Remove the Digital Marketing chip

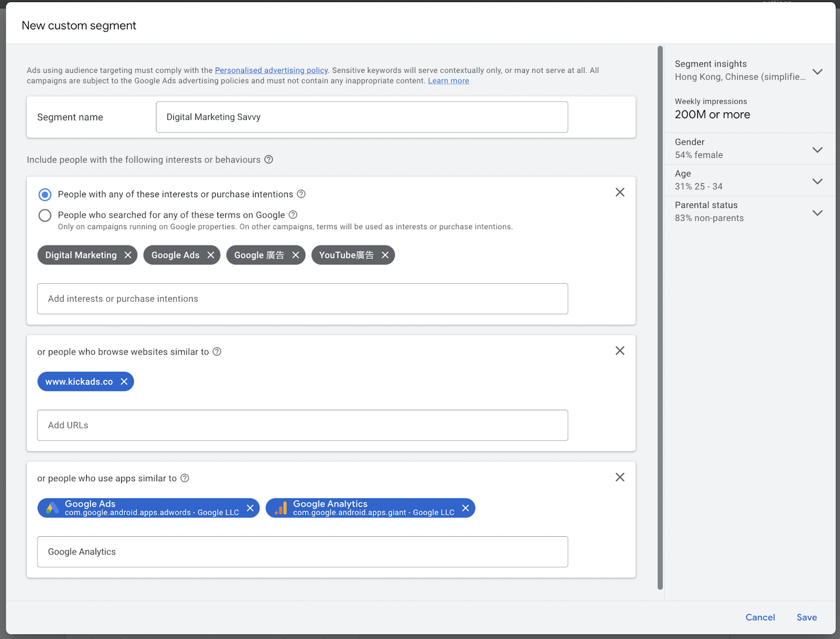click(x=128, y=255)
